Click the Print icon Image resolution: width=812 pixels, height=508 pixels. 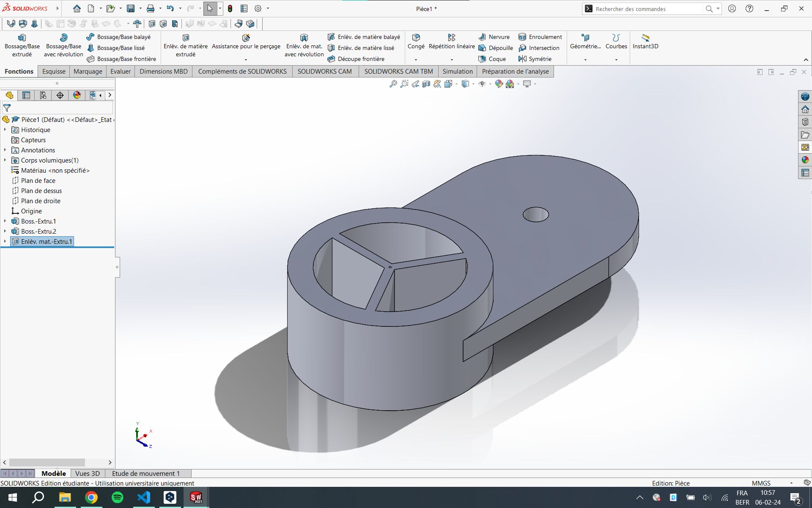tap(150, 8)
